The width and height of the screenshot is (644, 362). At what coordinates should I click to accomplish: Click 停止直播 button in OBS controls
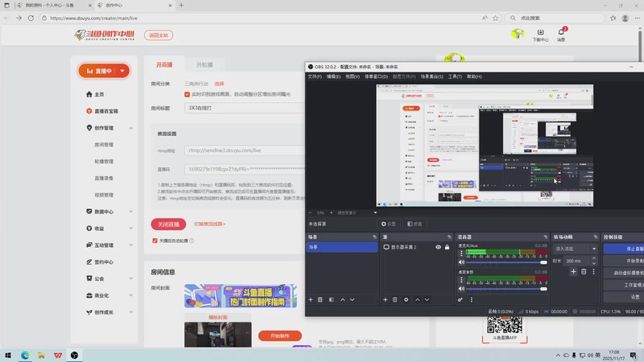(x=624, y=249)
